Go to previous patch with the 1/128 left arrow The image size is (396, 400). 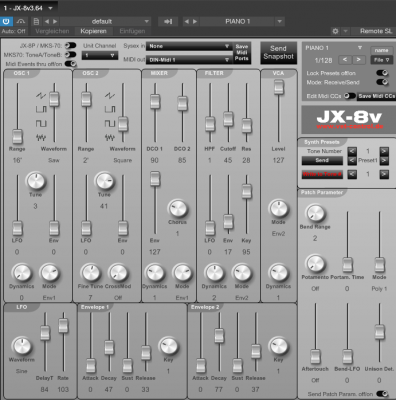[x=345, y=60]
